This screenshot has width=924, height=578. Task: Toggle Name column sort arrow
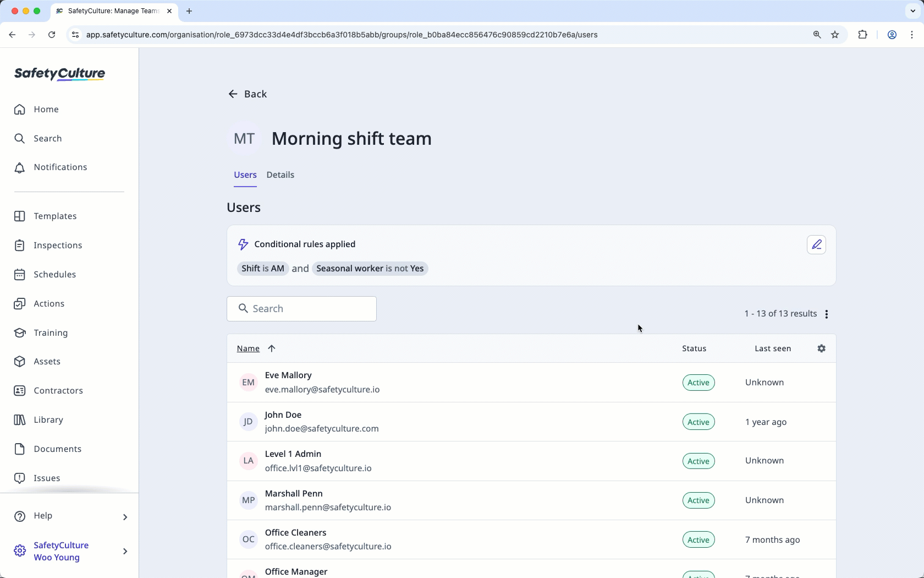click(x=271, y=348)
